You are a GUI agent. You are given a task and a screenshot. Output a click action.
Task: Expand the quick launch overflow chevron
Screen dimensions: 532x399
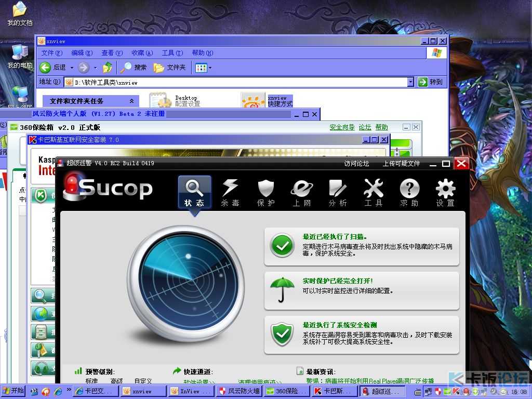[69, 390]
